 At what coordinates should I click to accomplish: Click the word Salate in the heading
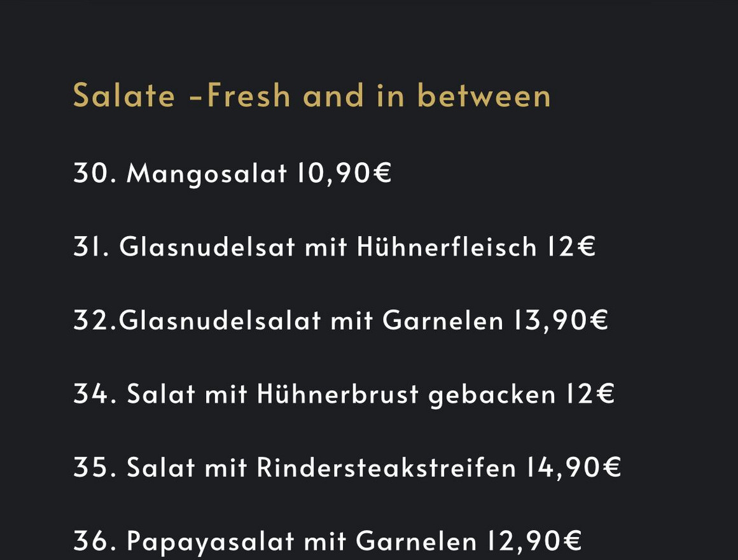[124, 95]
